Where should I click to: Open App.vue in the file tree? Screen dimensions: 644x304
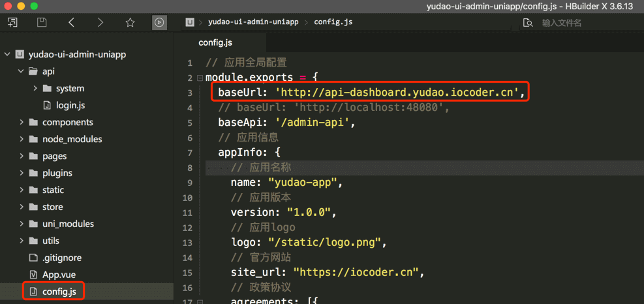(58, 275)
